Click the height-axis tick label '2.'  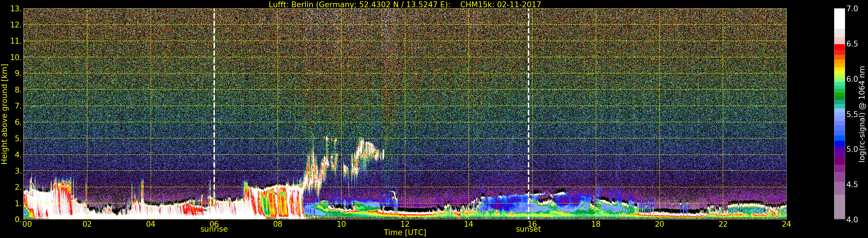(18, 187)
